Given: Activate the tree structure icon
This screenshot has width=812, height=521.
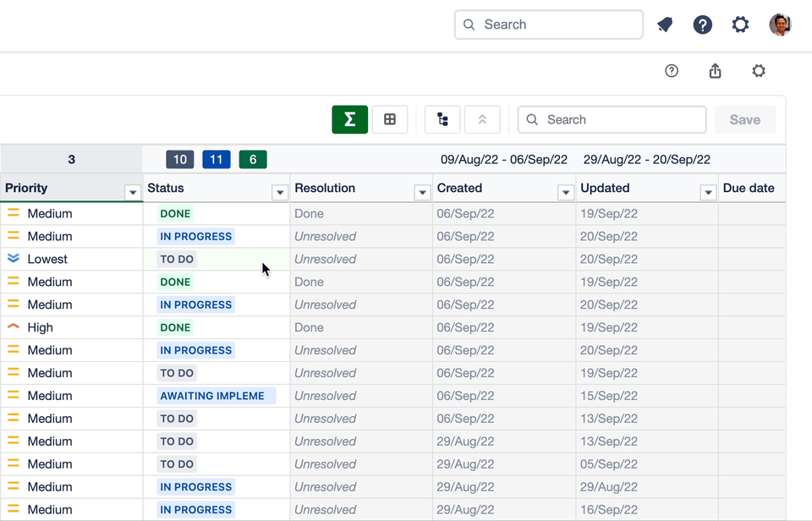Looking at the screenshot, I should [x=442, y=119].
